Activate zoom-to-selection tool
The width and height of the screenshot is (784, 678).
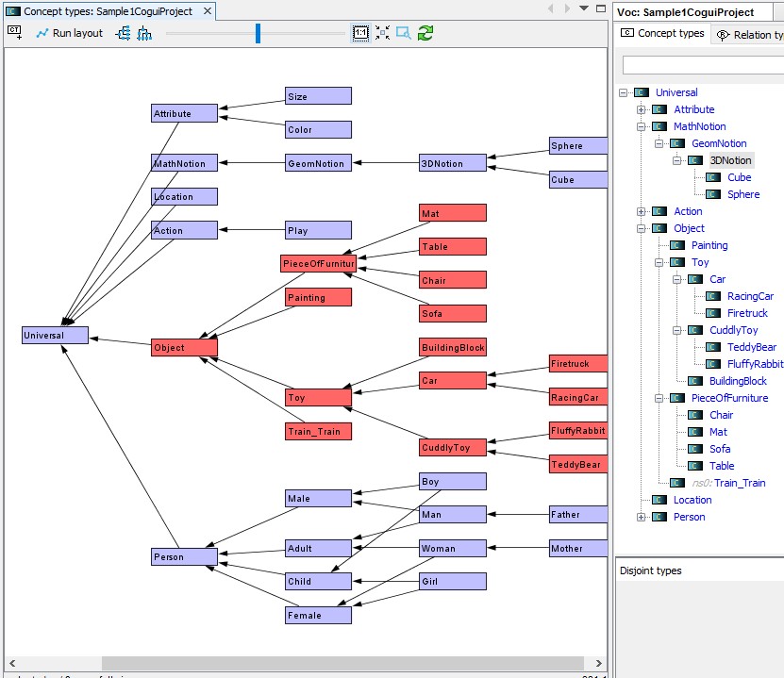pyautogui.click(x=404, y=33)
